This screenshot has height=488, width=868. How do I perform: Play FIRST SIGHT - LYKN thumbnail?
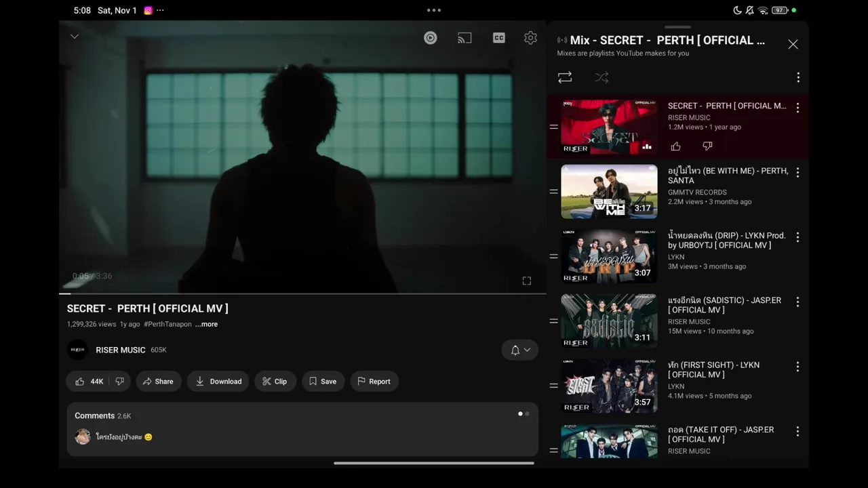pyautogui.click(x=609, y=386)
